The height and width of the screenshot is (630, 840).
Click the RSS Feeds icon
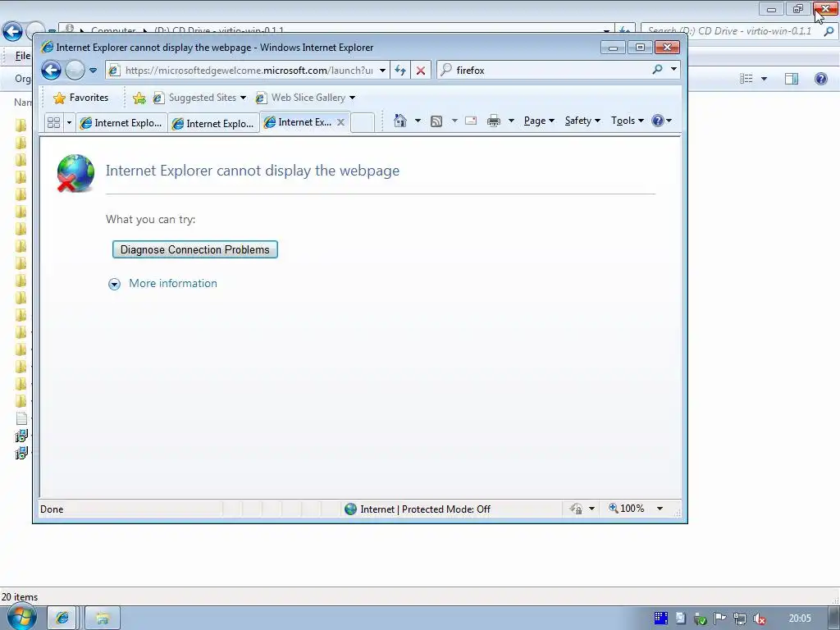(x=436, y=121)
